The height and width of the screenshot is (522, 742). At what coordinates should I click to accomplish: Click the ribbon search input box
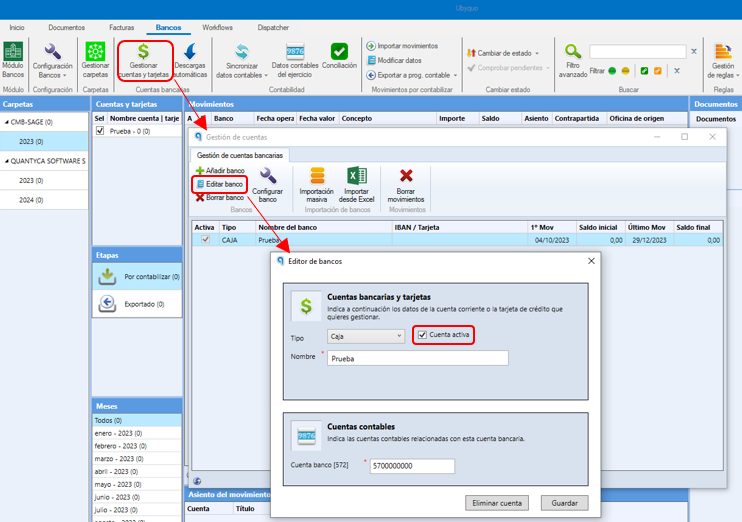click(x=637, y=51)
